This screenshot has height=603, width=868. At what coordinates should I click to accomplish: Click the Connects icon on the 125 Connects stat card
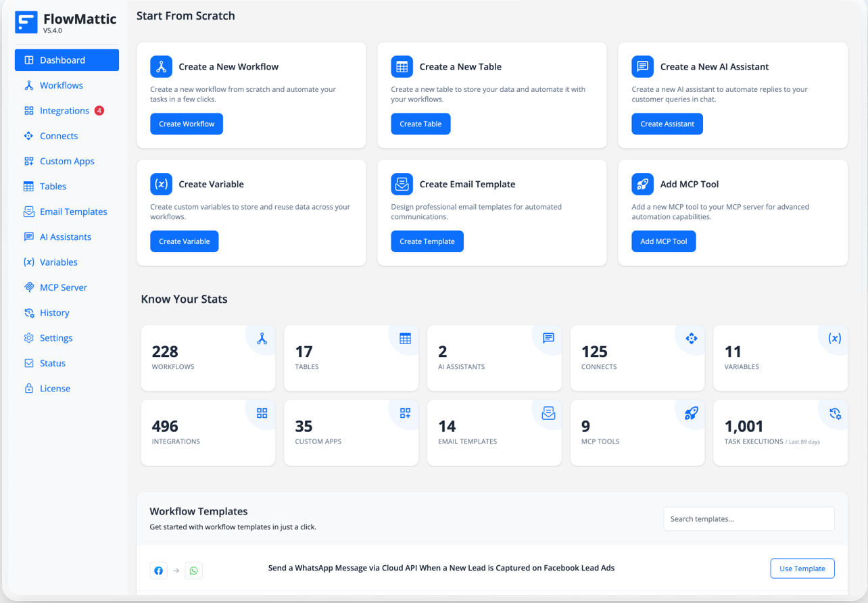point(691,339)
